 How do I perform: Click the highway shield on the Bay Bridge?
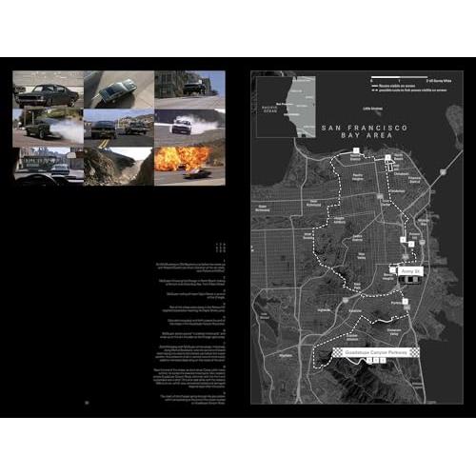click(443, 172)
